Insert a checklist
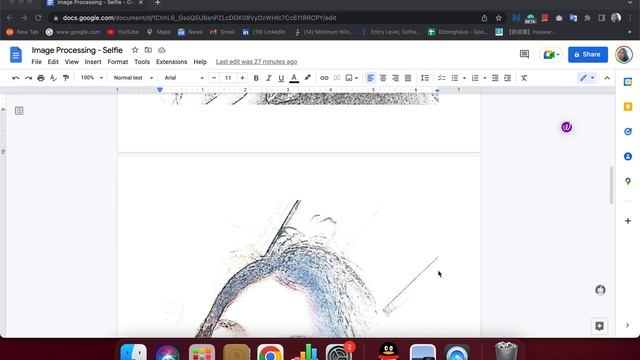The width and height of the screenshot is (640, 360). 442,78
